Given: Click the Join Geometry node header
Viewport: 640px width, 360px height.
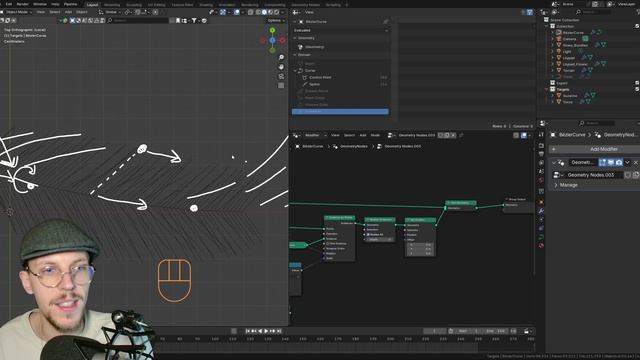Looking at the screenshot, I should (460, 203).
